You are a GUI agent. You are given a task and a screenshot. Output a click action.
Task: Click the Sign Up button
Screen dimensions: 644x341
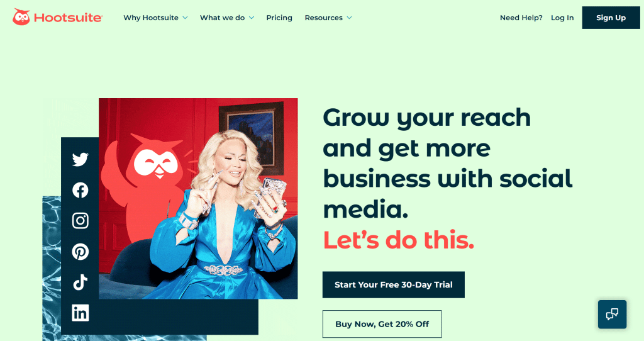pos(611,18)
